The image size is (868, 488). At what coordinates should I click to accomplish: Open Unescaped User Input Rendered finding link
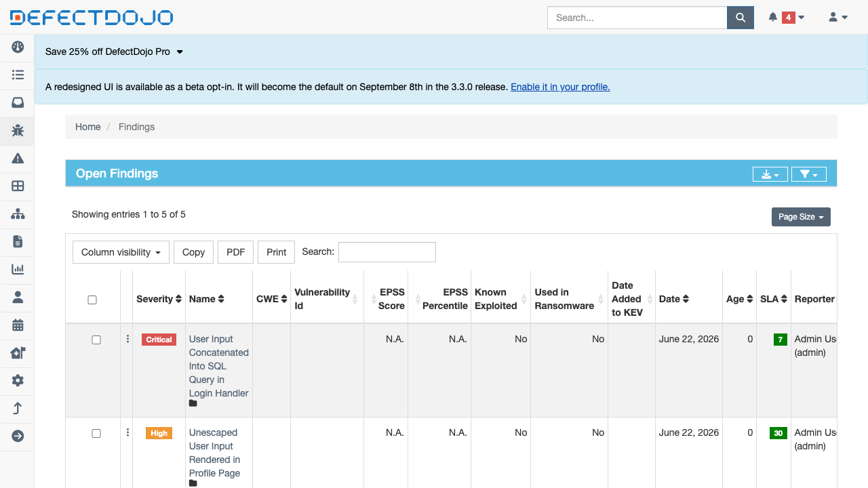(x=214, y=453)
